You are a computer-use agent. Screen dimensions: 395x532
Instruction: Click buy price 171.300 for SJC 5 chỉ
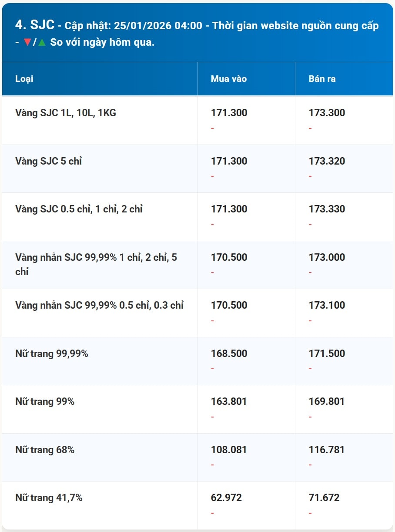click(229, 161)
